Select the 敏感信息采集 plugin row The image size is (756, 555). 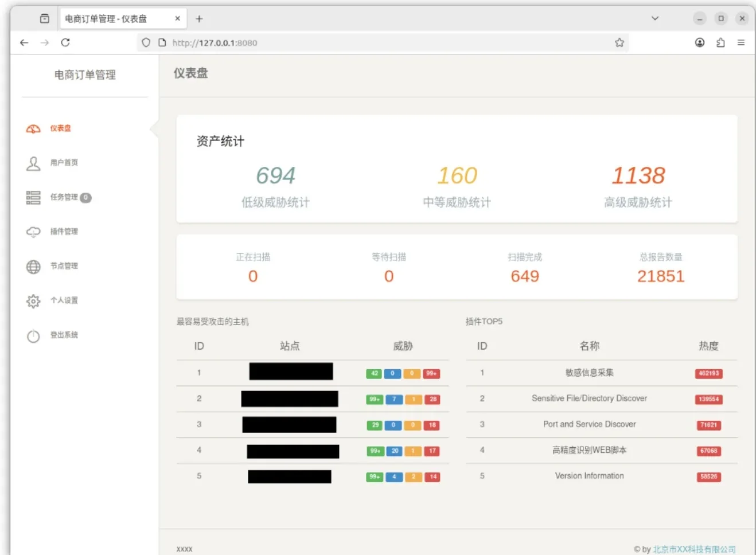[601, 373]
